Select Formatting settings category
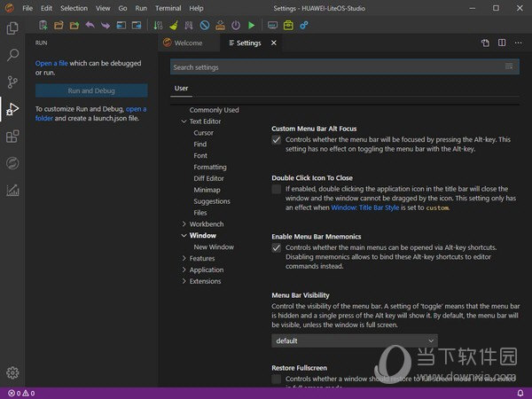Image resolution: width=532 pixels, height=399 pixels. click(x=210, y=167)
